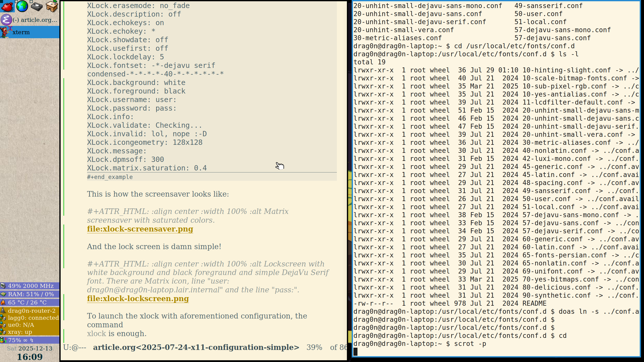Activate the article.org window entry
The image size is (644, 362).
pyautogui.click(x=35, y=20)
